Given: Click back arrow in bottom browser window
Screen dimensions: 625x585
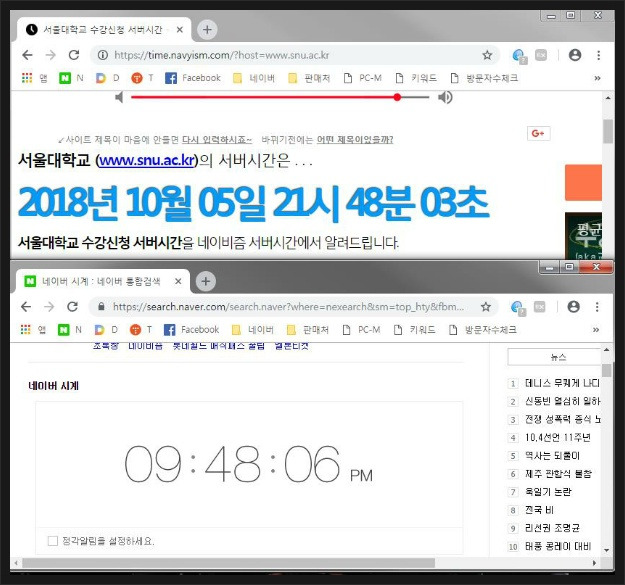Looking at the screenshot, I should pyautogui.click(x=26, y=306).
